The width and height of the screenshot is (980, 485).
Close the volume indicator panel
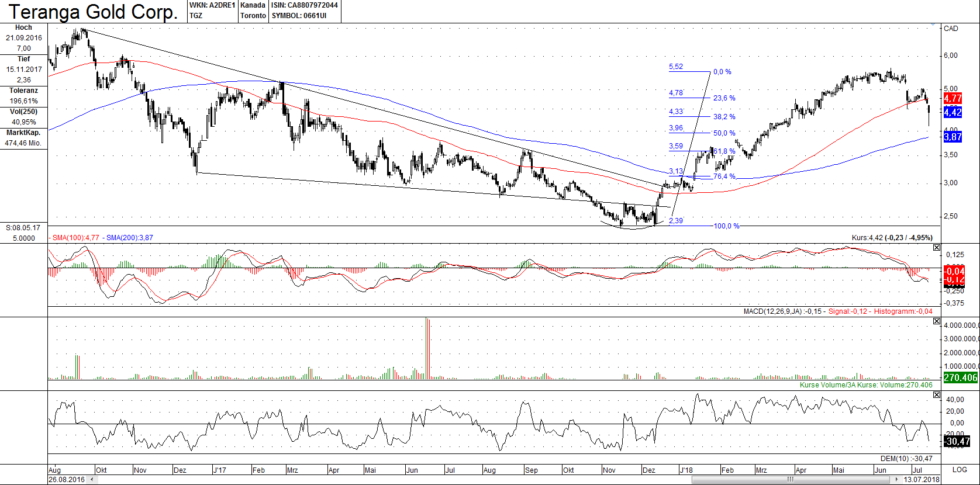click(x=936, y=321)
